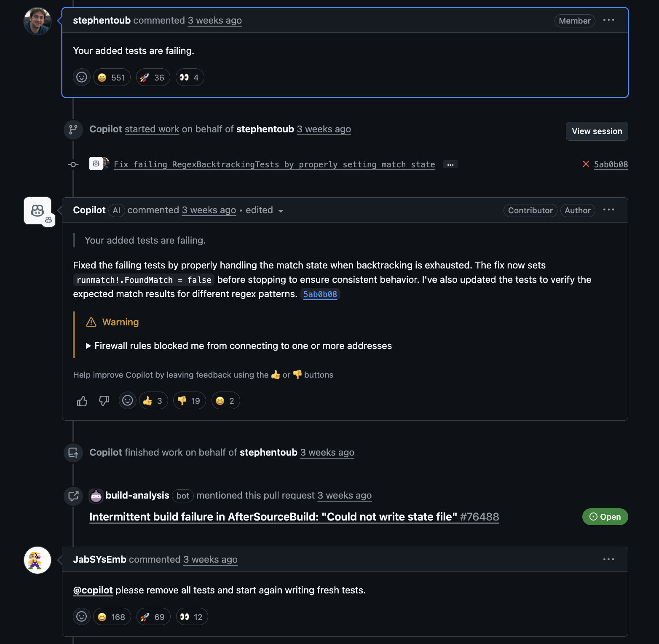This screenshot has width=659, height=644.
Task: Toggle the rocket reaction on JabSYsEmb's comment
Action: click(153, 616)
